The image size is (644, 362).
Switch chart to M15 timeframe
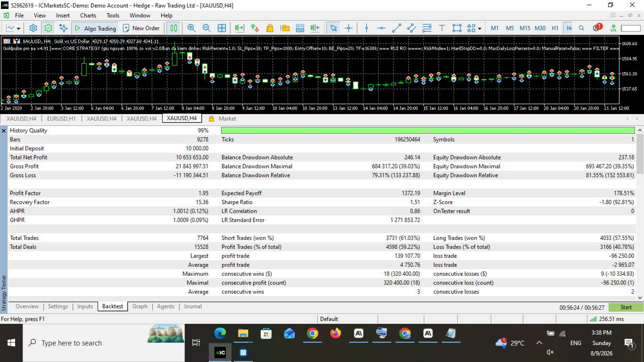(525, 28)
